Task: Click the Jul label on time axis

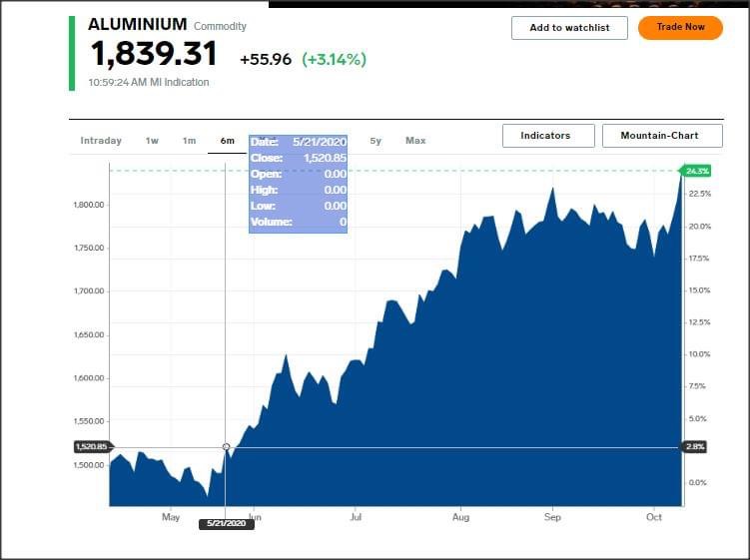Action: [x=355, y=517]
